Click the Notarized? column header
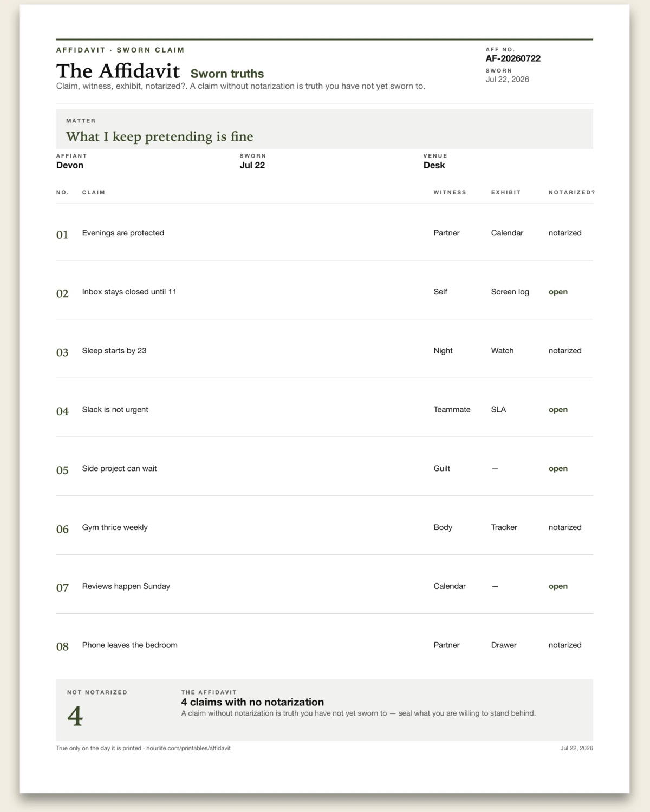The height and width of the screenshot is (812, 650). (571, 192)
